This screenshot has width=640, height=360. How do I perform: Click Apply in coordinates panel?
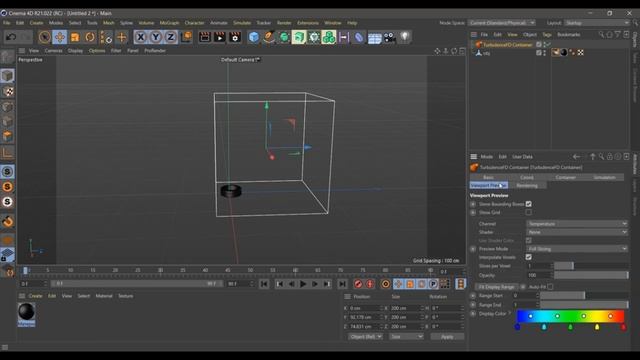coord(447,337)
